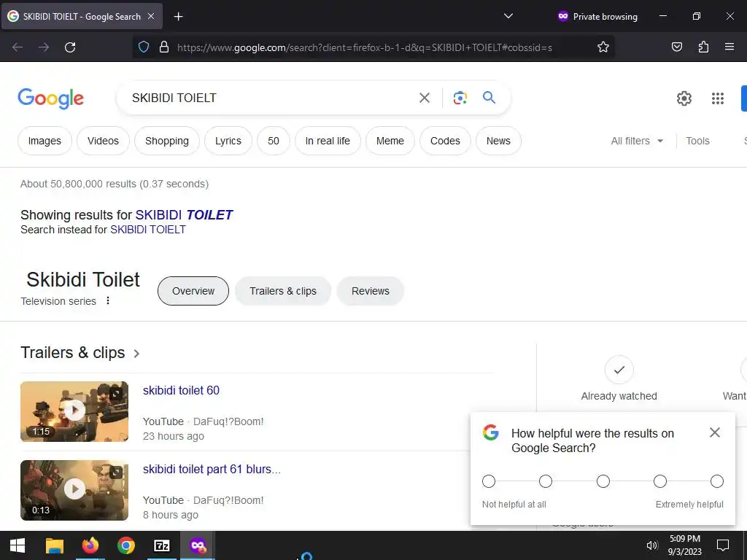The image size is (747, 560).
Task: Select the Overview panel tab
Action: click(x=193, y=291)
